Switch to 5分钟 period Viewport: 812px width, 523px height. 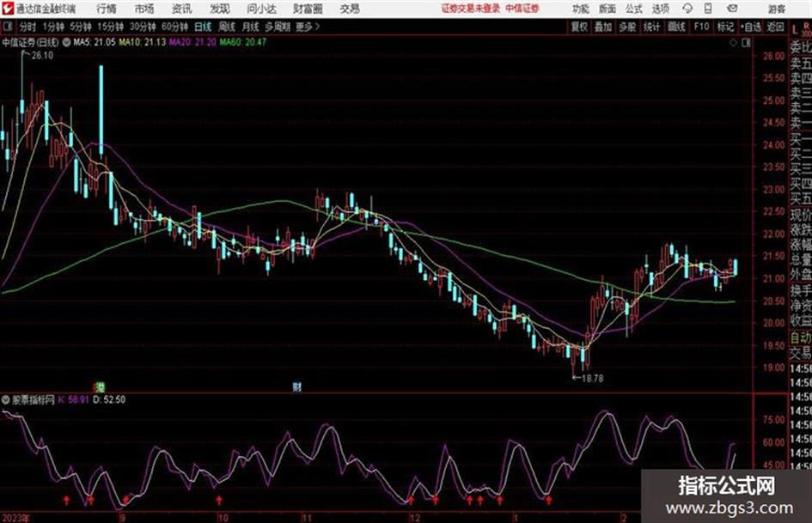80,27
